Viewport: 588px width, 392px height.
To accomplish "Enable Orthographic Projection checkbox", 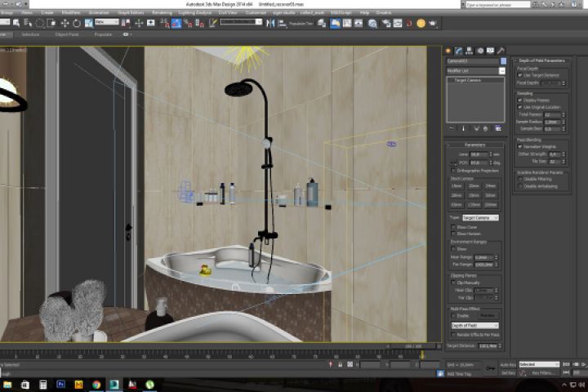I will [453, 171].
